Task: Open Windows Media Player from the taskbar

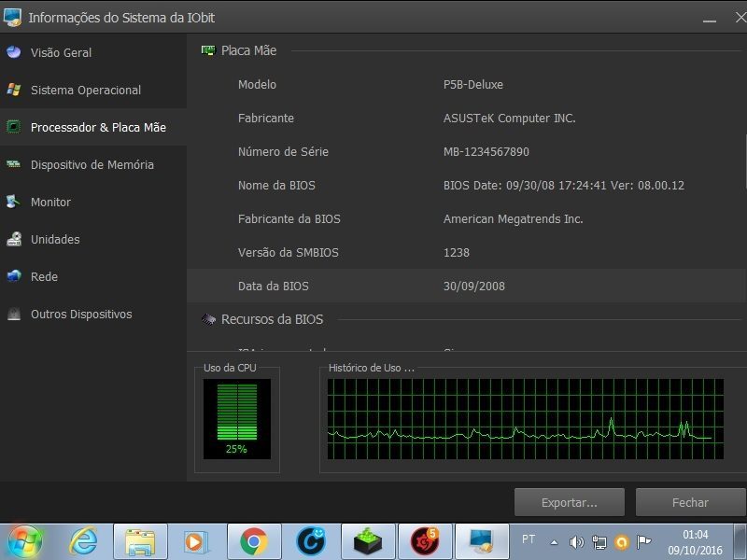Action: tap(197, 541)
